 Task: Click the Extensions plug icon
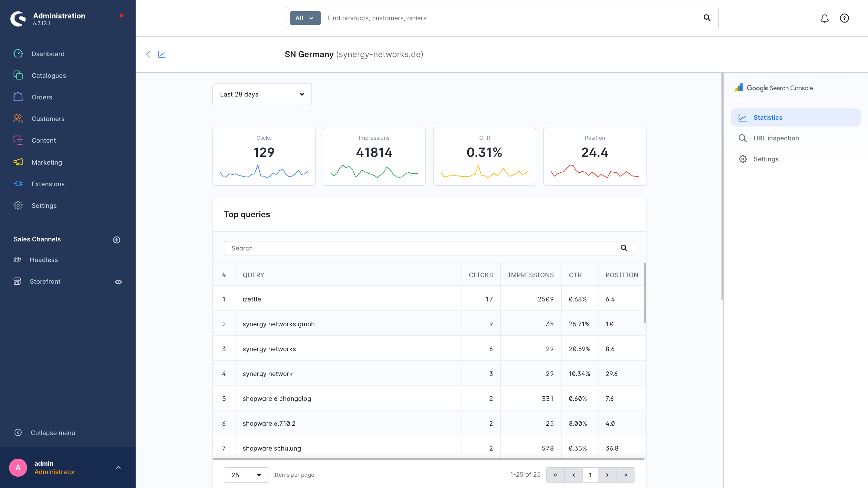(x=18, y=184)
